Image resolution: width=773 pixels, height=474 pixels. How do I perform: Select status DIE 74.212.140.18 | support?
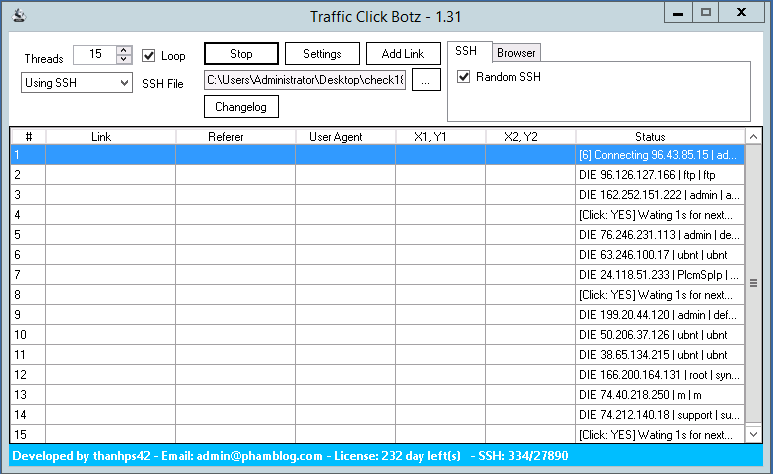click(660, 414)
